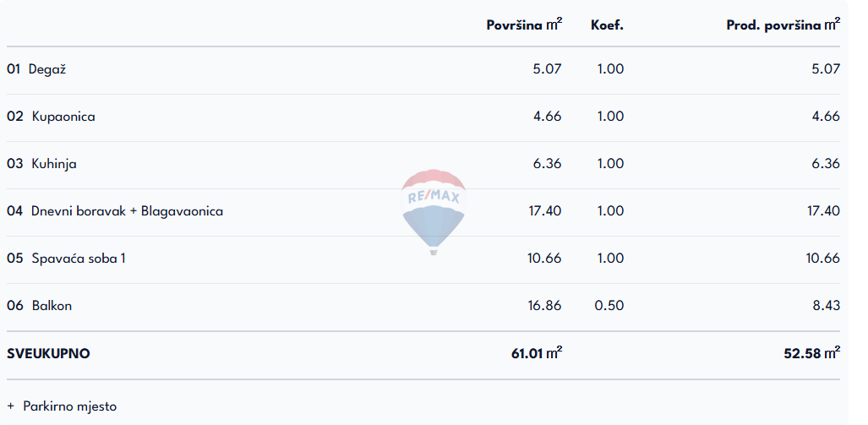This screenshot has width=868, height=425.
Task: Click the Prod. površina m² column header
Action: point(783,25)
